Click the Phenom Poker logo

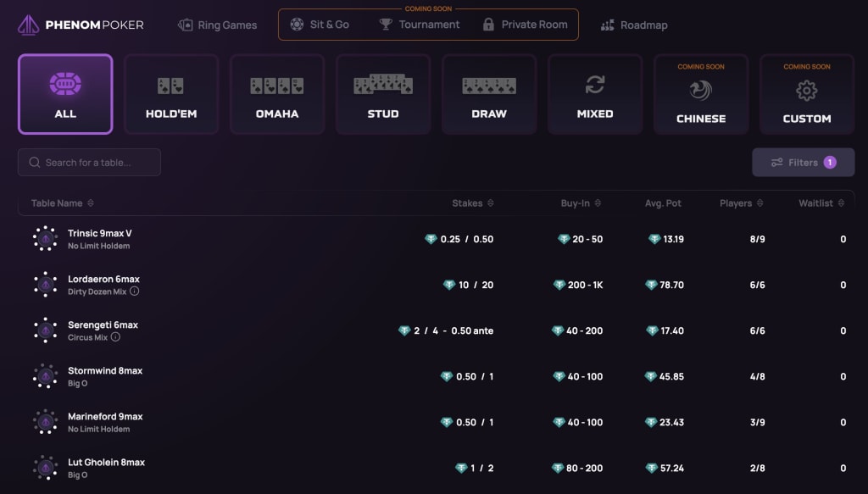(x=81, y=25)
